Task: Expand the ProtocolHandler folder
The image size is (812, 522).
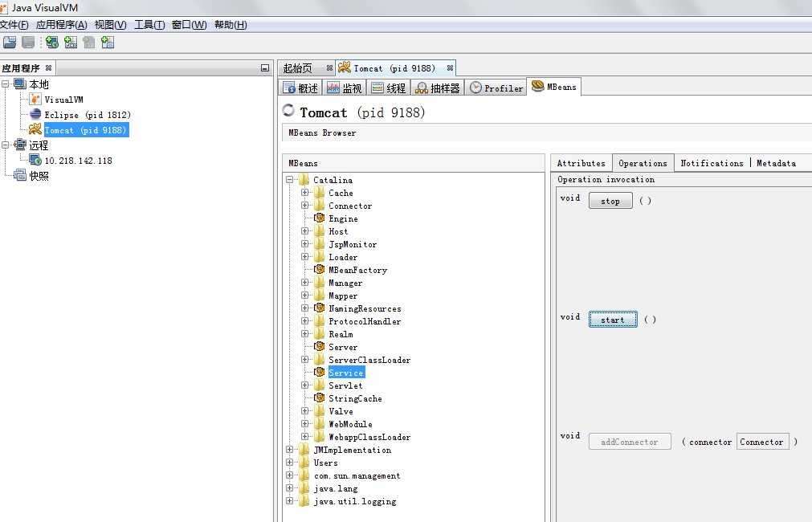Action: 304,321
